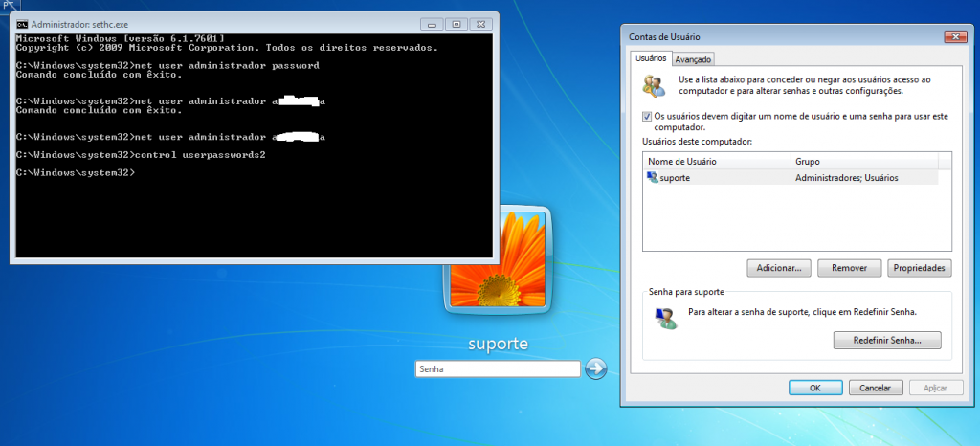
Task: Click Redefinir Senha... button
Action: [887, 341]
